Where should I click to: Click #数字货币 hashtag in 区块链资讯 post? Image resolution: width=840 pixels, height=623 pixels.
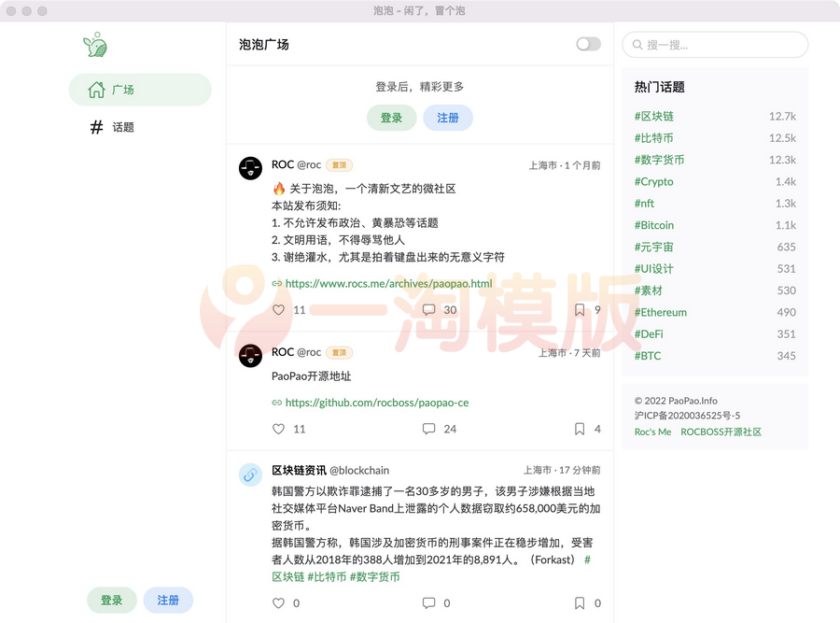[x=375, y=577]
